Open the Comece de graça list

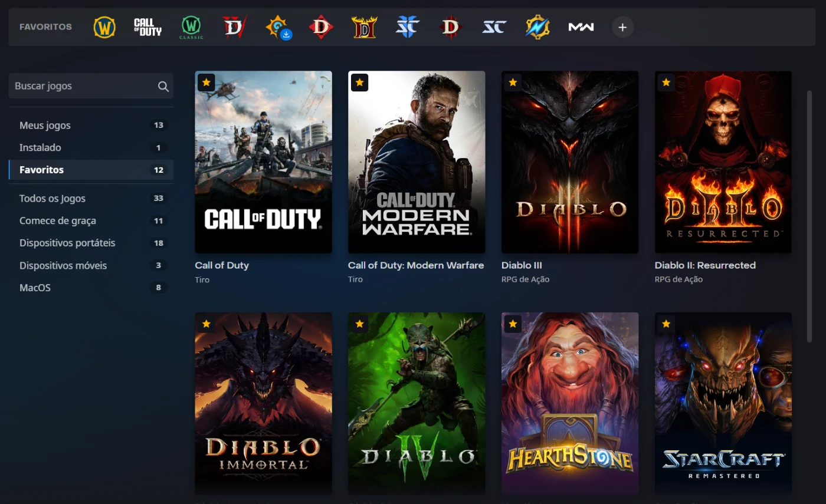tap(57, 220)
